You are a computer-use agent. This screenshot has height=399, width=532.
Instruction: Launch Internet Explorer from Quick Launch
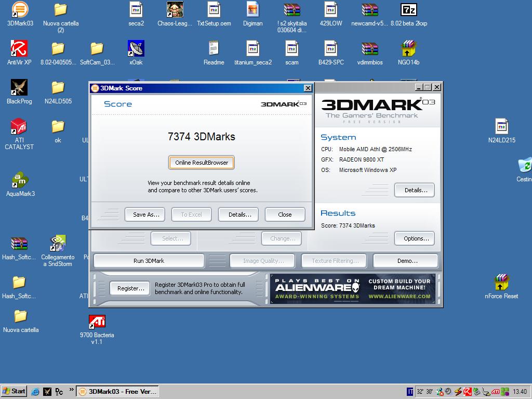click(x=35, y=392)
